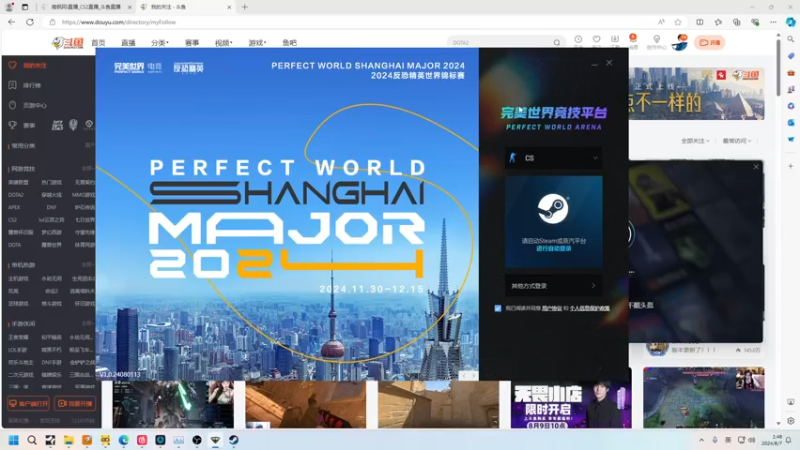Expand the 分类 category menu

[159, 43]
